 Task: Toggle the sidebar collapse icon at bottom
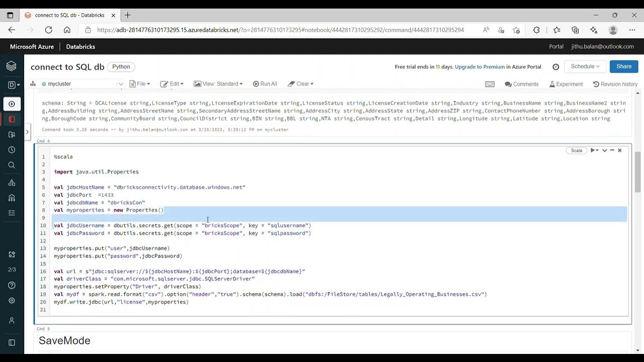click(12, 342)
